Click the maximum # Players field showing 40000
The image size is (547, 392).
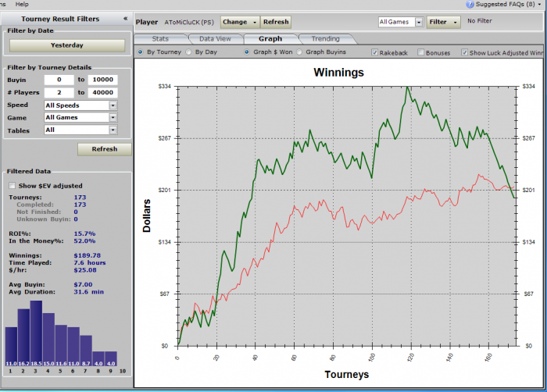coord(103,92)
